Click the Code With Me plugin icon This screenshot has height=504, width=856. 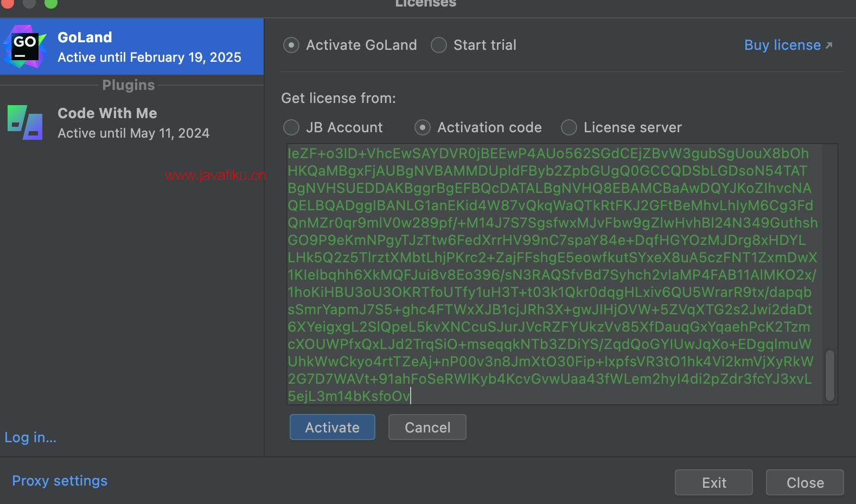click(x=25, y=122)
